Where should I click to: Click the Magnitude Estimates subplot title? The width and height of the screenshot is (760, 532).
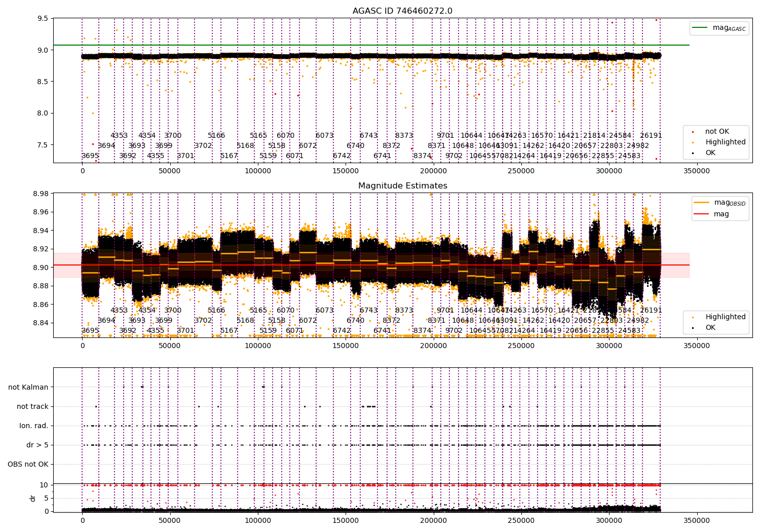(x=402, y=186)
